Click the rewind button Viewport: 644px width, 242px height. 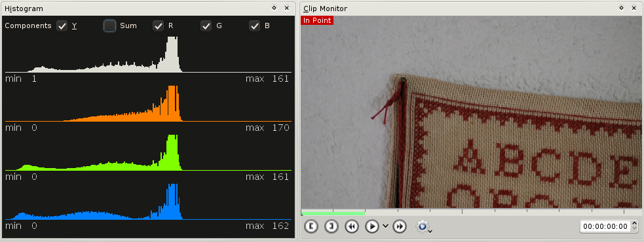pyautogui.click(x=352, y=226)
